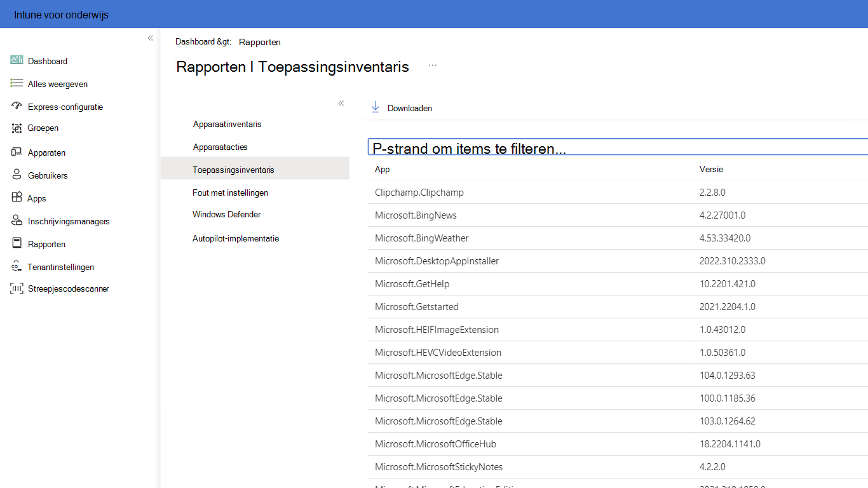
Task: Click the Dashboard chart icon
Action: click(x=17, y=60)
